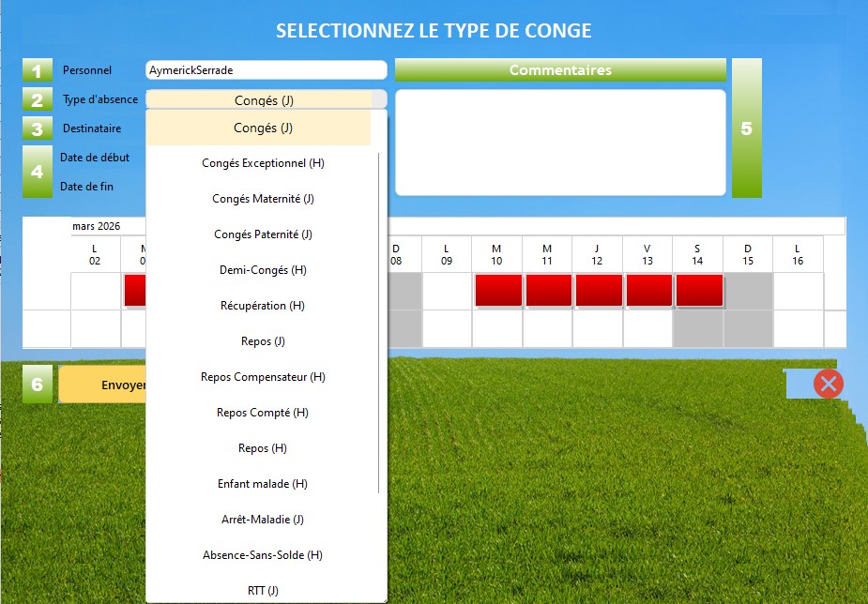The height and width of the screenshot is (604, 868).
Task: Click the Commentaires header button
Action: [x=560, y=70]
